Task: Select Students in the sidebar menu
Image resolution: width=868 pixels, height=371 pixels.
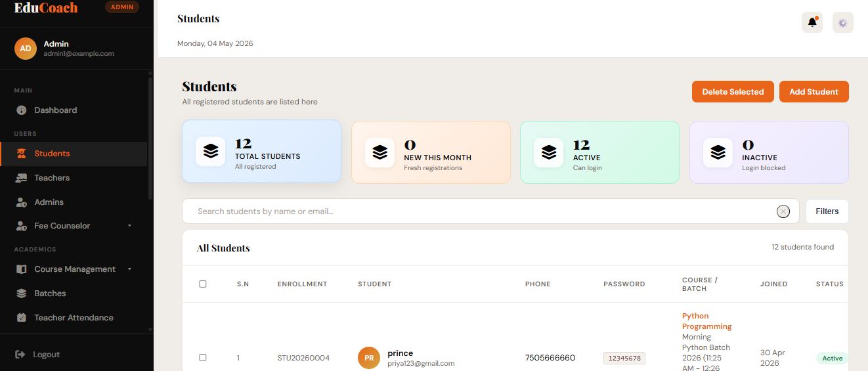Action: pos(74,154)
